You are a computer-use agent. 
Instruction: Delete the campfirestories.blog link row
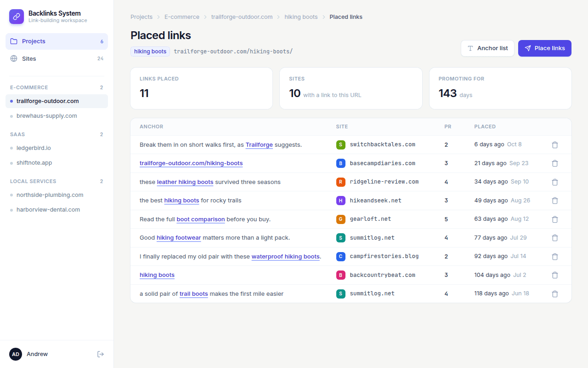[x=554, y=257]
